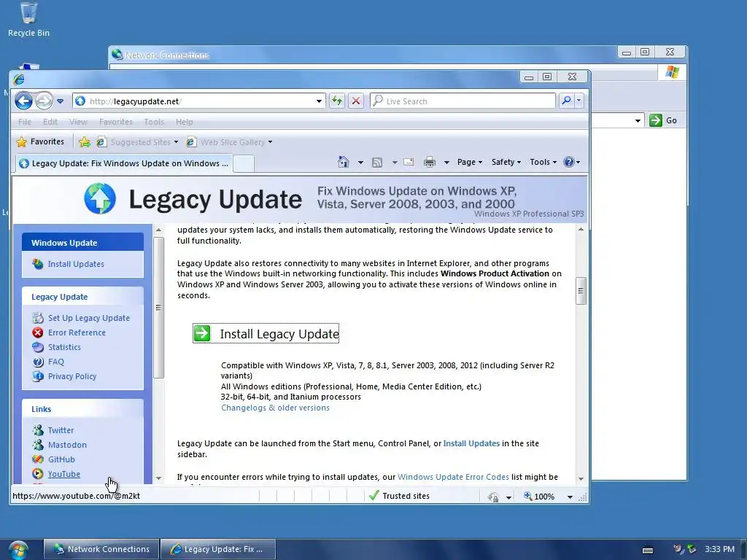Image resolution: width=747 pixels, height=560 pixels.
Task: Open the Windows Start orb
Action: point(18,550)
